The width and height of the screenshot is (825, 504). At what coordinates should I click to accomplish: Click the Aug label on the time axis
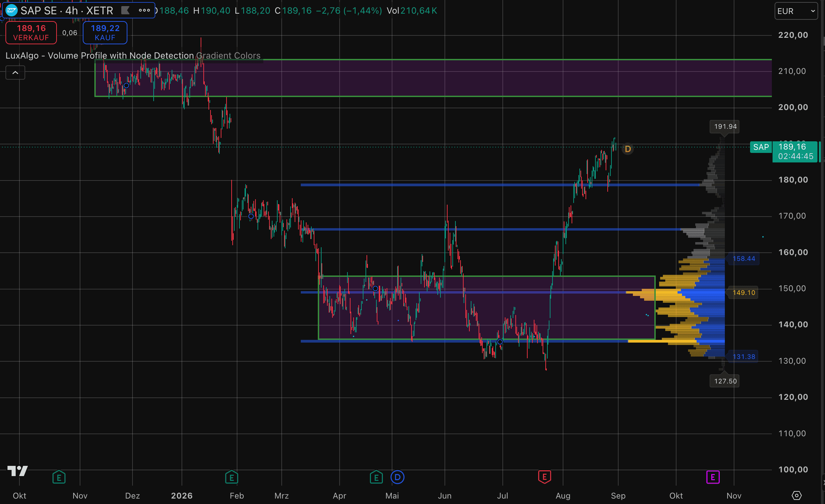563,496
